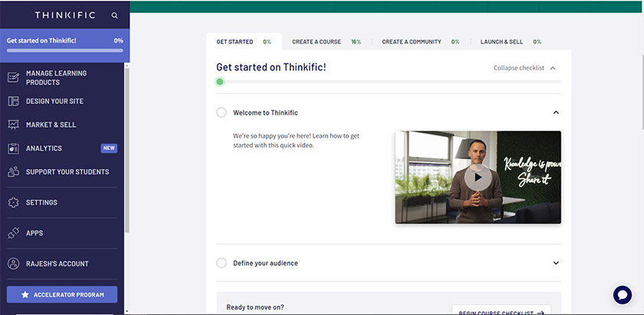The image size is (644, 315).
Task: Click the 16% progress on Create a Course
Action: (356, 42)
